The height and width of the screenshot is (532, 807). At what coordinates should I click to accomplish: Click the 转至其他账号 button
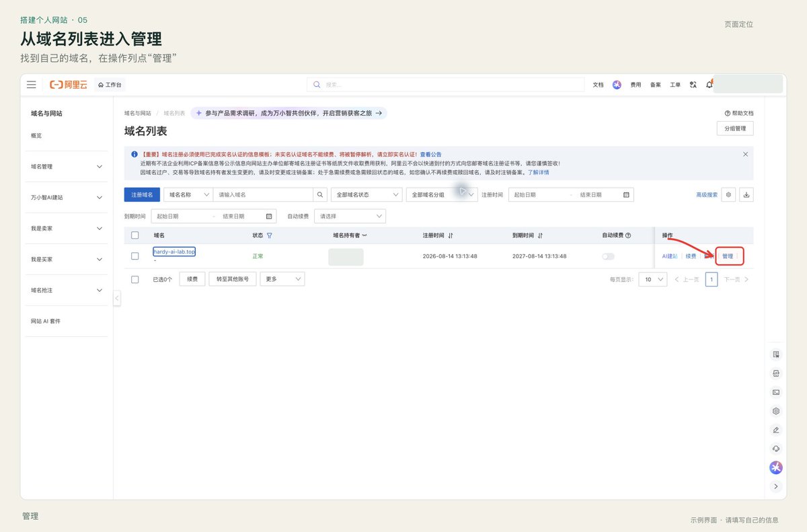click(x=233, y=279)
